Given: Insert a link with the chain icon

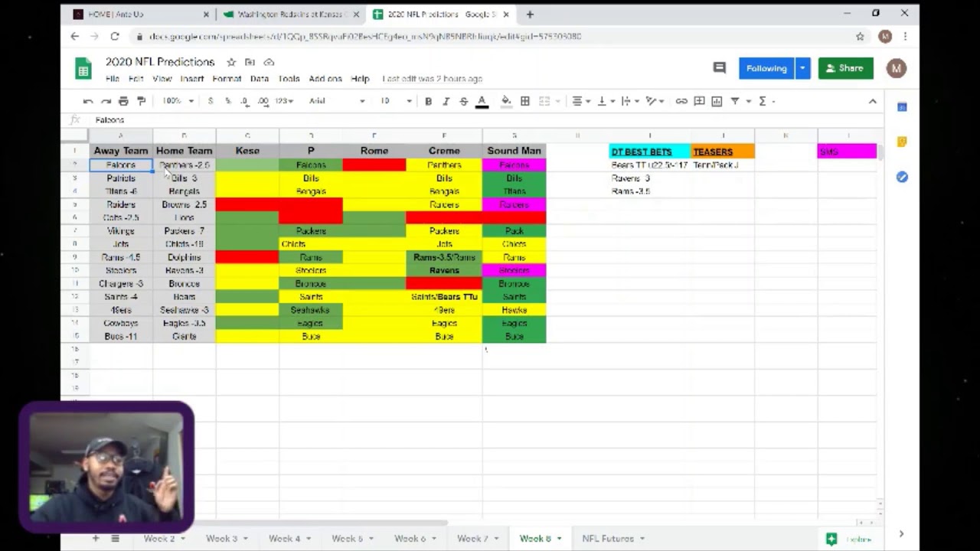Looking at the screenshot, I should click(x=681, y=101).
